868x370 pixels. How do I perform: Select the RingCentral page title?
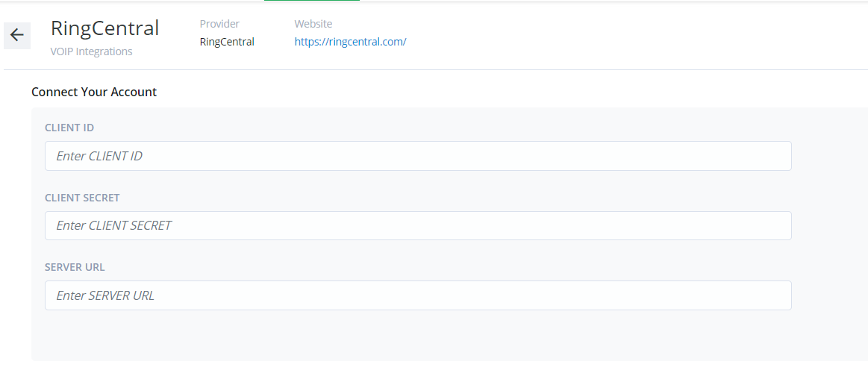104,28
